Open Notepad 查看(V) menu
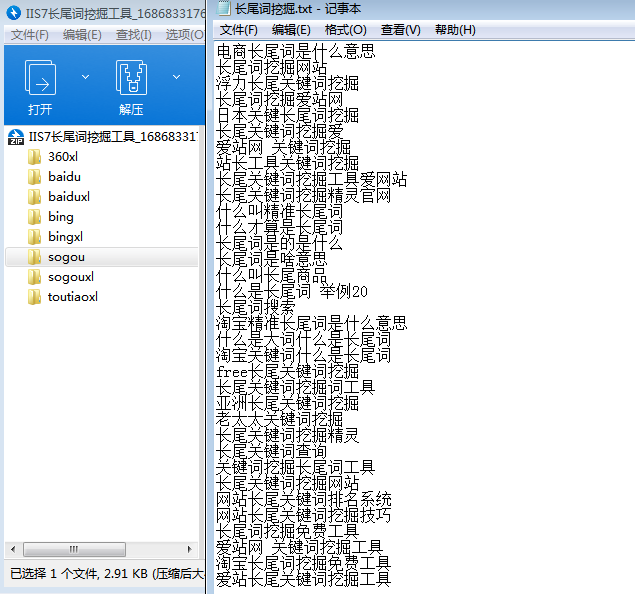The image size is (635, 594). click(401, 30)
